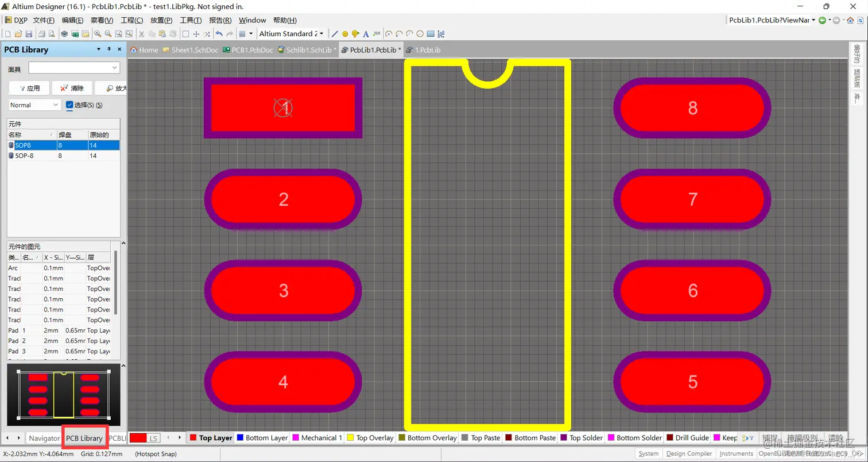Screen dimensions: 868x462
Task: Click the grid settings icon in toolbar
Action: coord(242,34)
